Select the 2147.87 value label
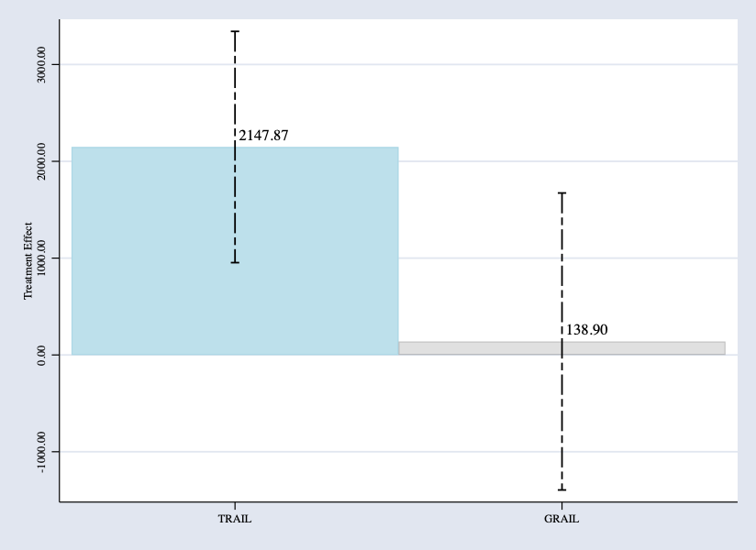This screenshot has width=756, height=550. pyautogui.click(x=264, y=136)
